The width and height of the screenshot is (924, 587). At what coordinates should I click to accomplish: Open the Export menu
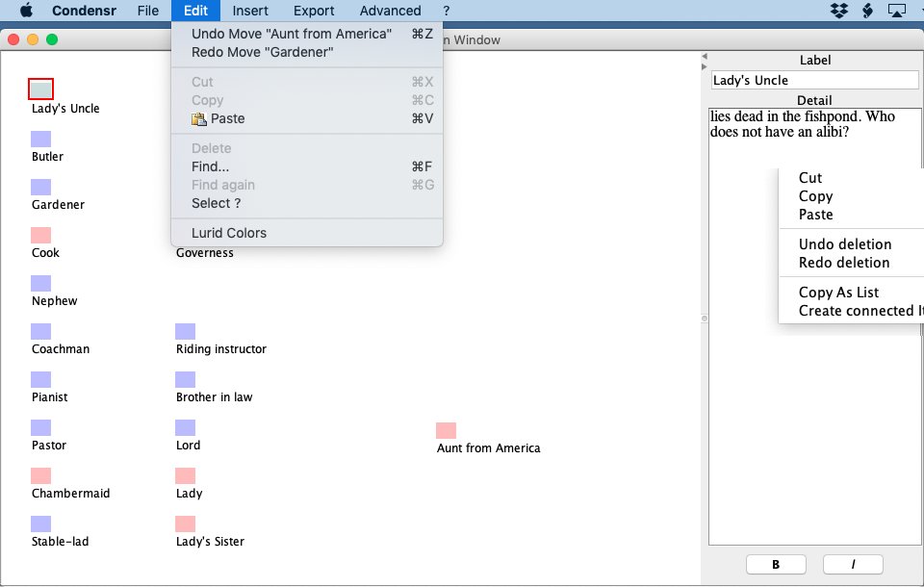click(x=314, y=11)
